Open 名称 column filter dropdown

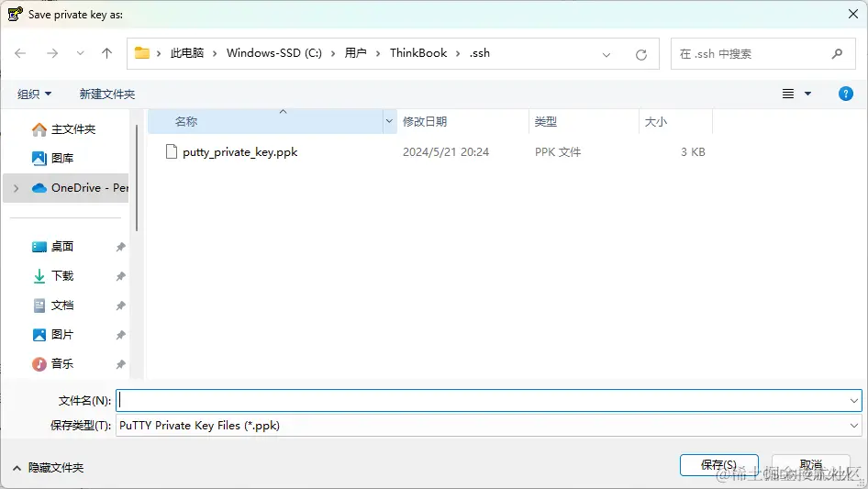coord(389,121)
